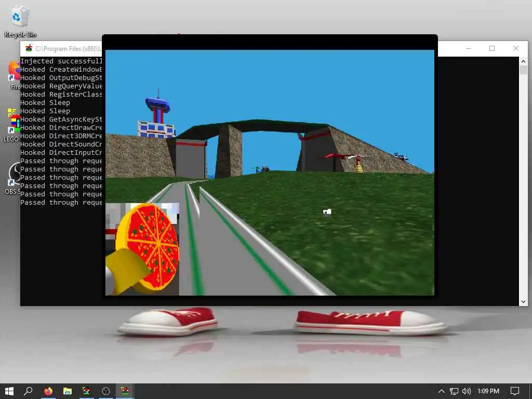This screenshot has height=399, width=532.
Task: Maximize the console window
Action: (492, 48)
